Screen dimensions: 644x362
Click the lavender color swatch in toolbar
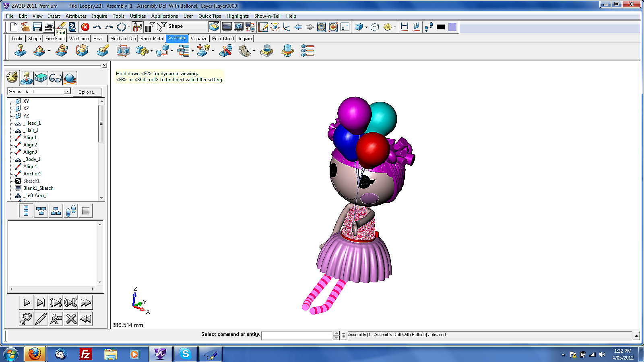[x=452, y=27]
